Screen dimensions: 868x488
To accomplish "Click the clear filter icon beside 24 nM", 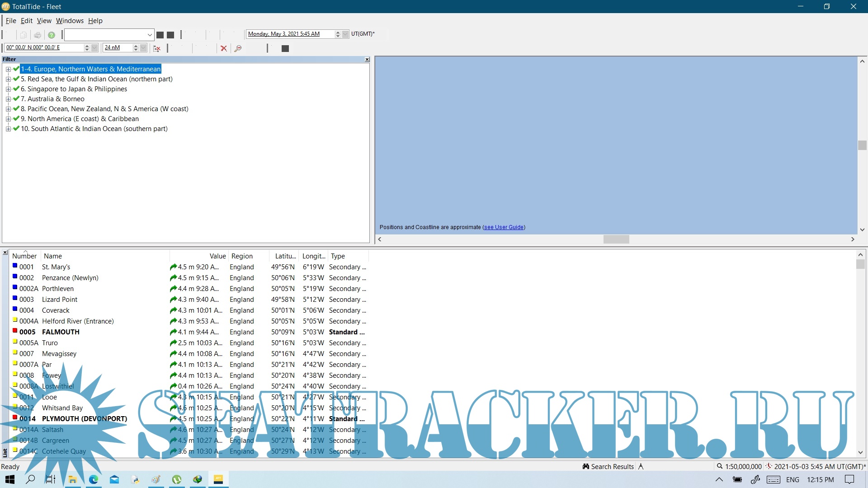I will click(157, 48).
